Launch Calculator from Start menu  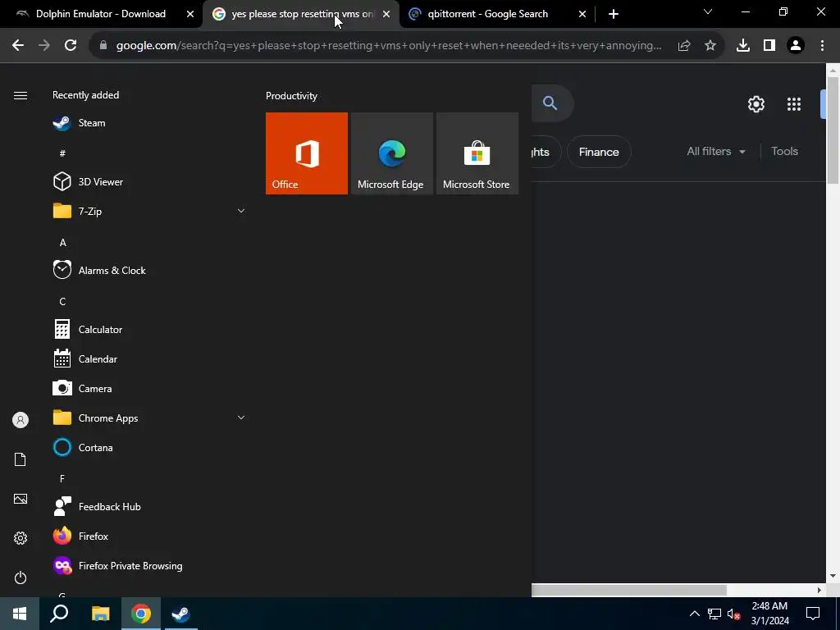point(148,329)
